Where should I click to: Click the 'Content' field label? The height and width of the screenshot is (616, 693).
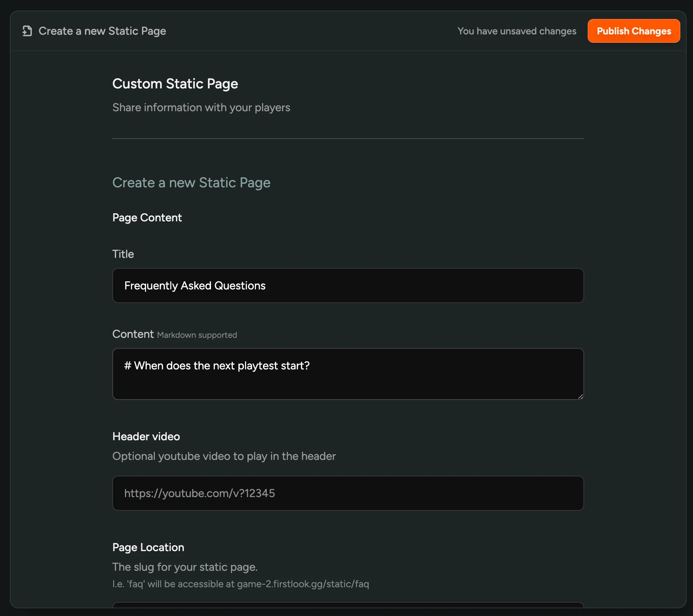[x=133, y=334]
